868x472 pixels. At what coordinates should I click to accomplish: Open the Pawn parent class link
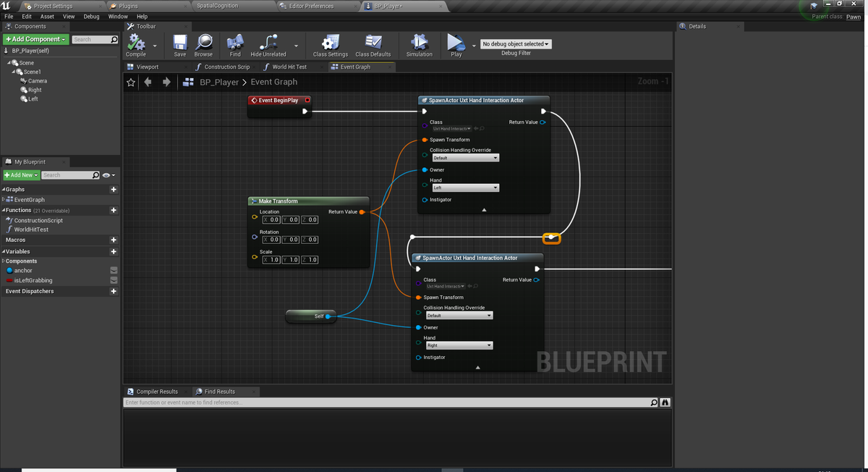coord(854,17)
